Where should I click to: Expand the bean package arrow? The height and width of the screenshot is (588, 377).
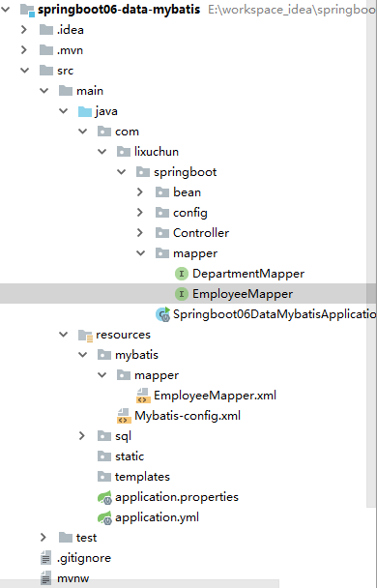click(140, 192)
